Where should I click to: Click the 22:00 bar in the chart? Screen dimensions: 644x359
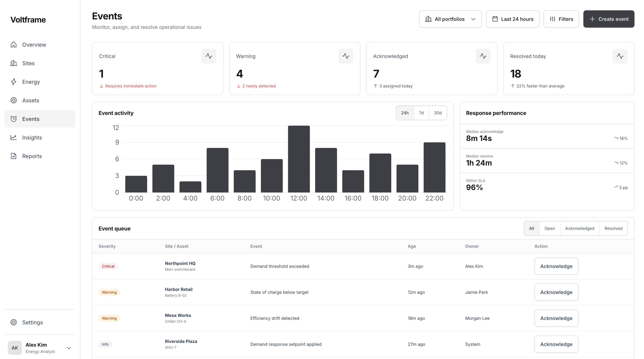point(434,168)
